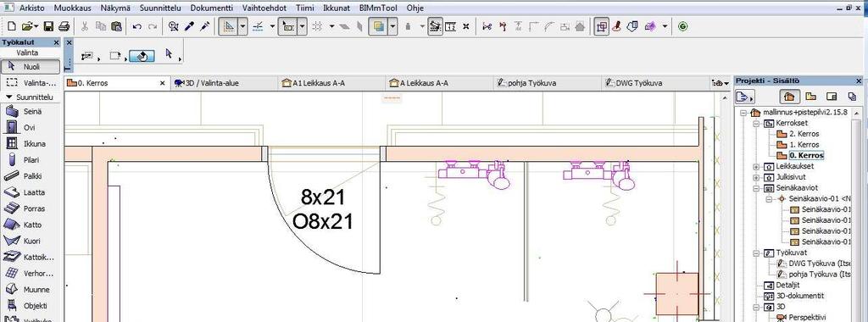Image resolution: width=868 pixels, height=322 pixels.
Task: Expand the Julkisivut tree node
Action: tap(757, 178)
